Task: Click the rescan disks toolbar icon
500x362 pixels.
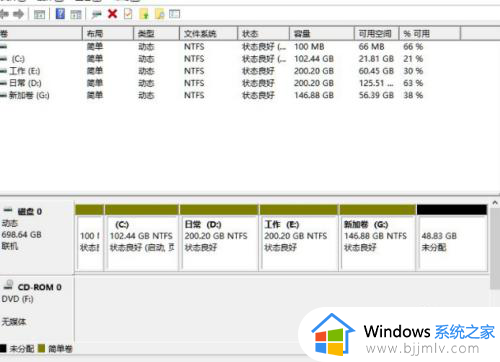Action: 97,14
